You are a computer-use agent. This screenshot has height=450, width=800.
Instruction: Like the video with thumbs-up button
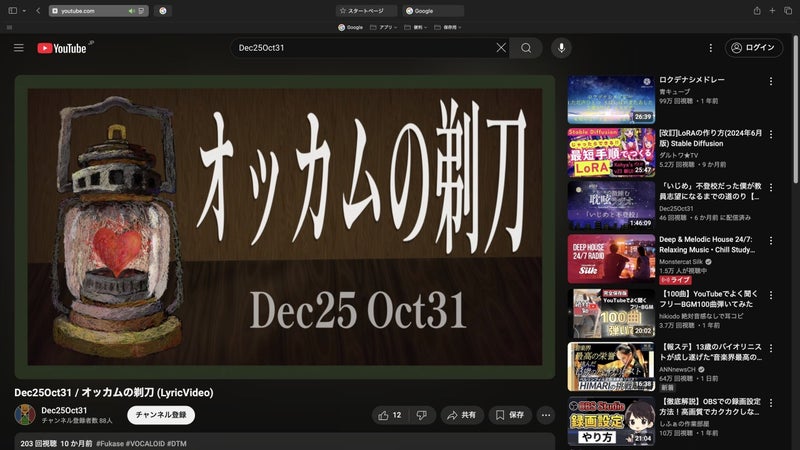tap(390, 415)
